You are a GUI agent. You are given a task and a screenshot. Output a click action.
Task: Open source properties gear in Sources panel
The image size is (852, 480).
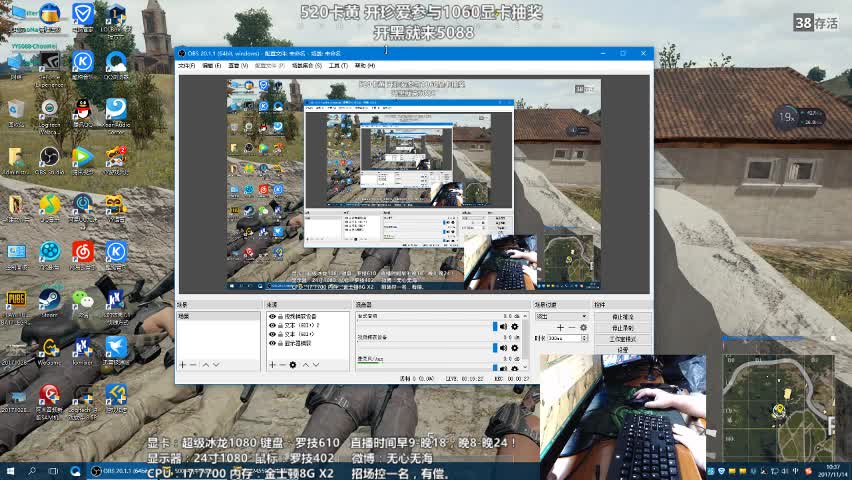pos(293,365)
